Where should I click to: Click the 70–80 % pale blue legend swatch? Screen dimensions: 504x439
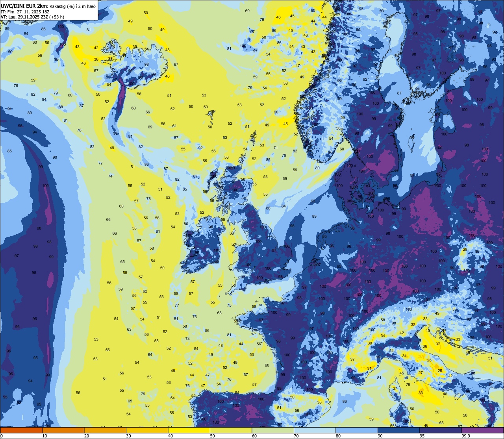pos(315,430)
